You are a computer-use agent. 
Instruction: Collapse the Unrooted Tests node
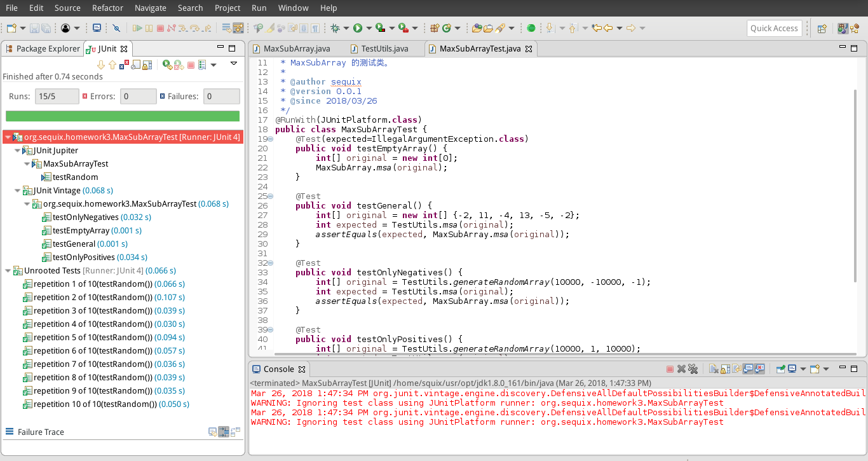(8, 271)
